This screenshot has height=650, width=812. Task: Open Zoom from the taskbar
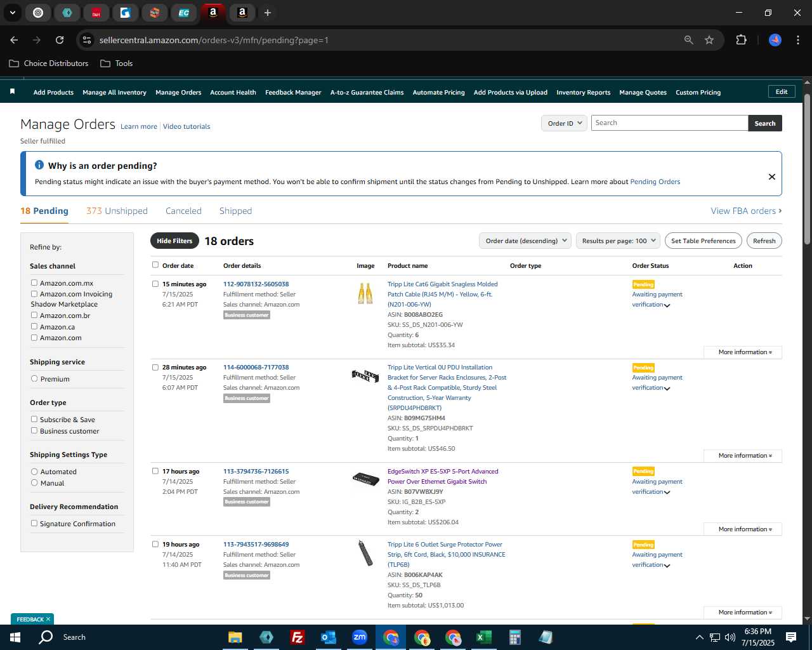[359, 637]
